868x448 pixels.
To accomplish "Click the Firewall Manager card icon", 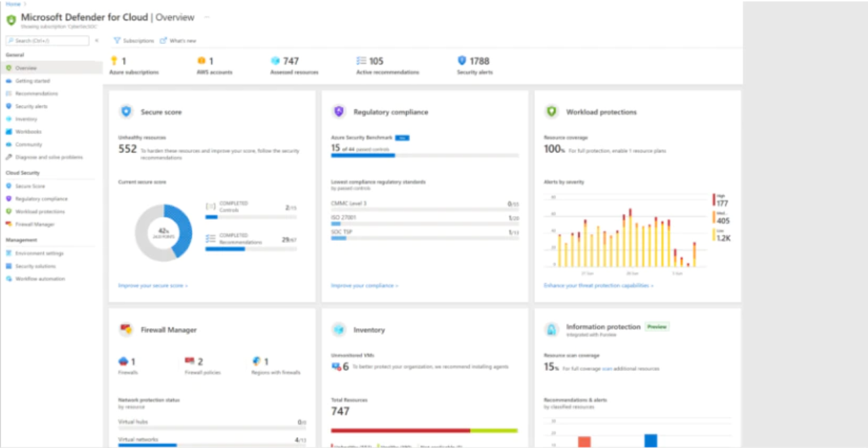I will tap(126, 330).
